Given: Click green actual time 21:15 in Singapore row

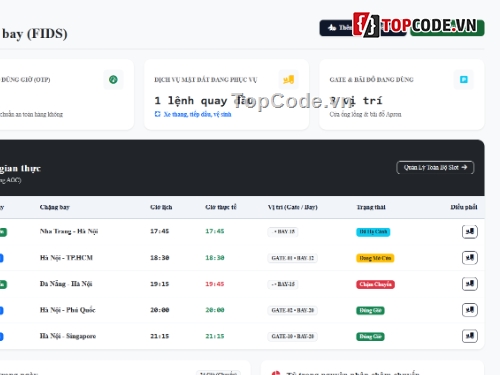Looking at the screenshot, I should (215, 336).
